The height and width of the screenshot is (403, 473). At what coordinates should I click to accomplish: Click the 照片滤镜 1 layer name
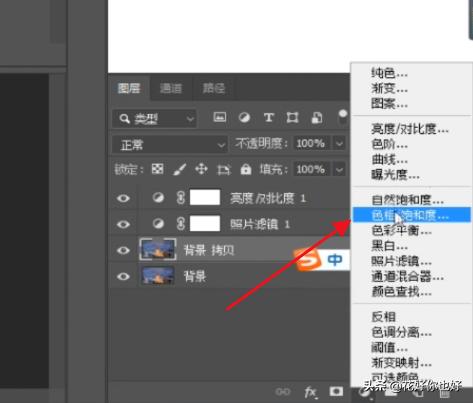260,224
